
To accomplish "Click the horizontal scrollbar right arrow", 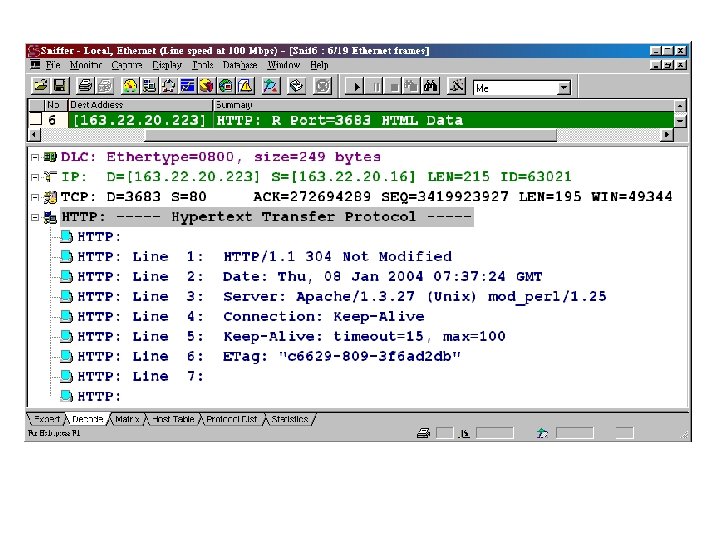I will pos(667,135).
